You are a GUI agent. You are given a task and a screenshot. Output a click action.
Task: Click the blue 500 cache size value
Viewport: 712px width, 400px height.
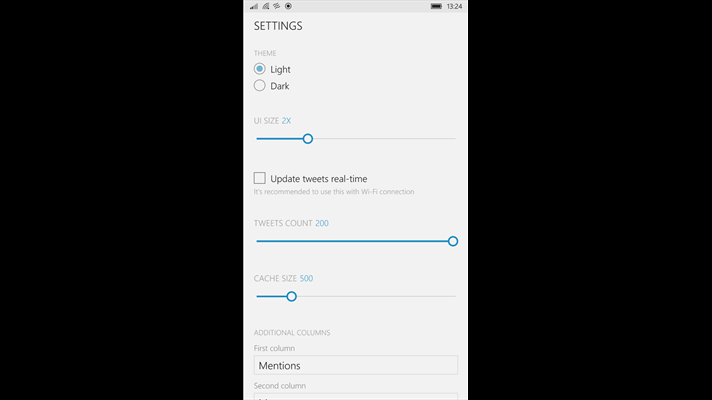[x=306, y=278]
